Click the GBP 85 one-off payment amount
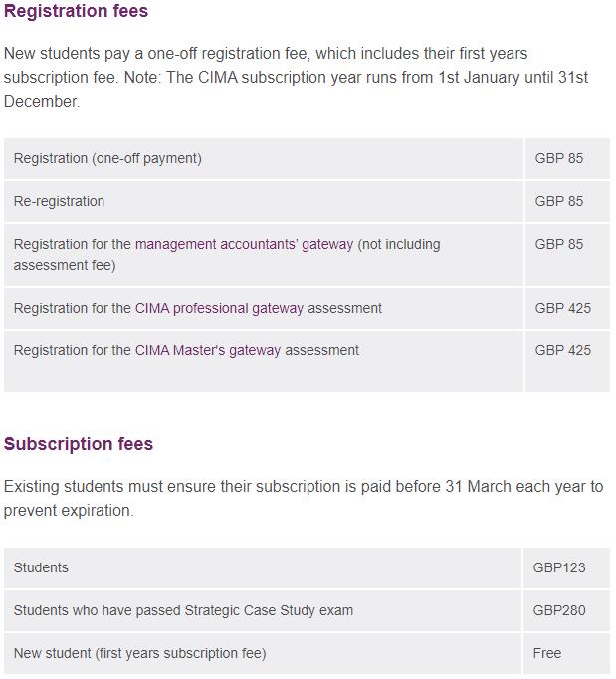Screen dimensions: 616x679 click(558, 158)
